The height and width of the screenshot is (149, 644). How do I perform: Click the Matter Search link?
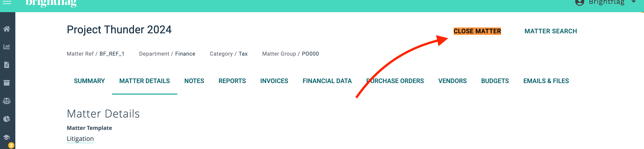coord(551,31)
